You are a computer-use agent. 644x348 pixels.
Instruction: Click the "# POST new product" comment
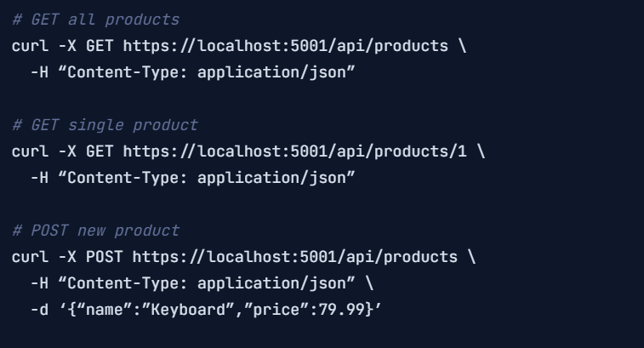point(95,231)
